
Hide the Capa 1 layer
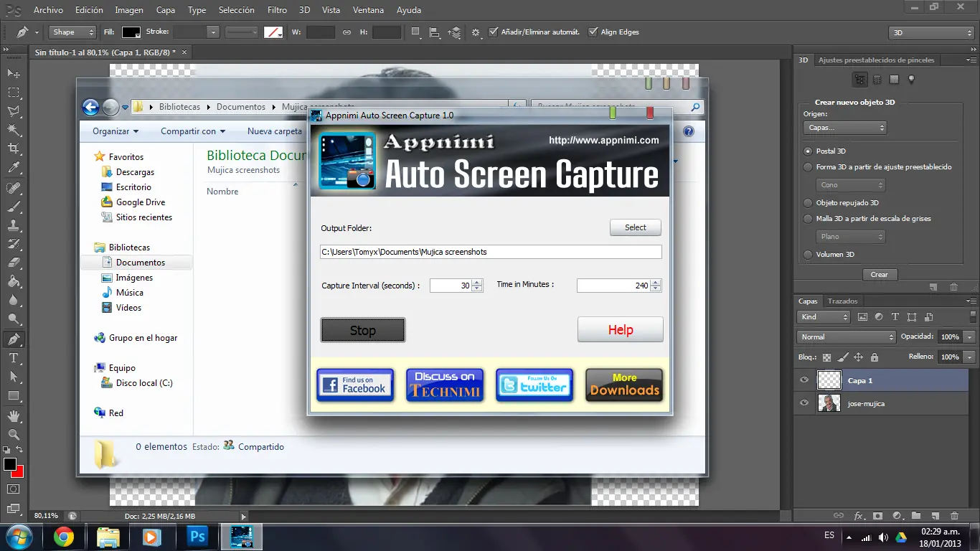pos(804,380)
